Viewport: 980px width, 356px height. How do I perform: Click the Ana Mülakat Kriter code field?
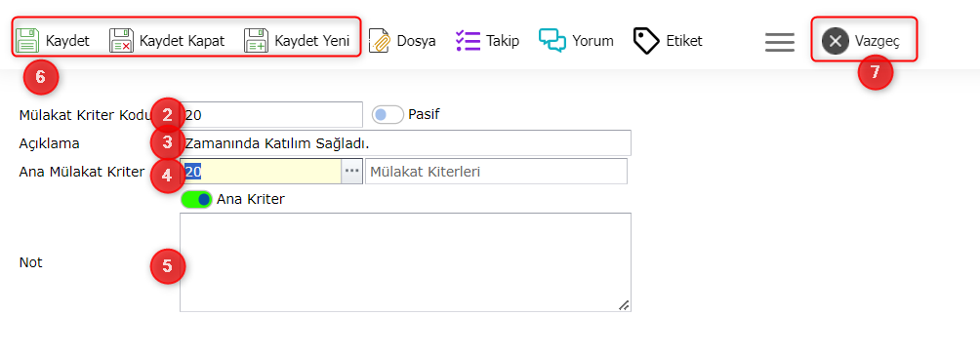point(261,171)
